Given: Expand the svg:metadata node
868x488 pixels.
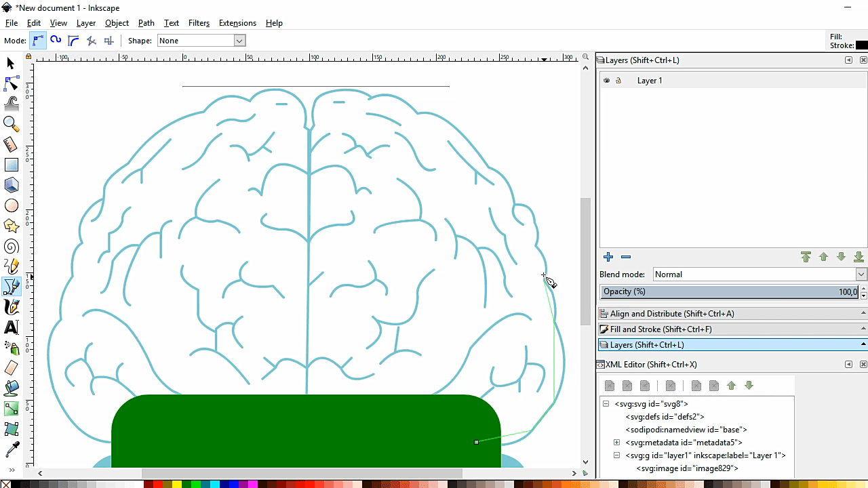Looking at the screenshot, I should (x=616, y=442).
